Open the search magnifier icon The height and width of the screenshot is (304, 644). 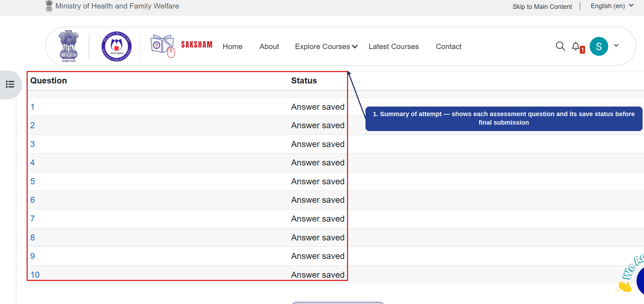[x=560, y=46]
